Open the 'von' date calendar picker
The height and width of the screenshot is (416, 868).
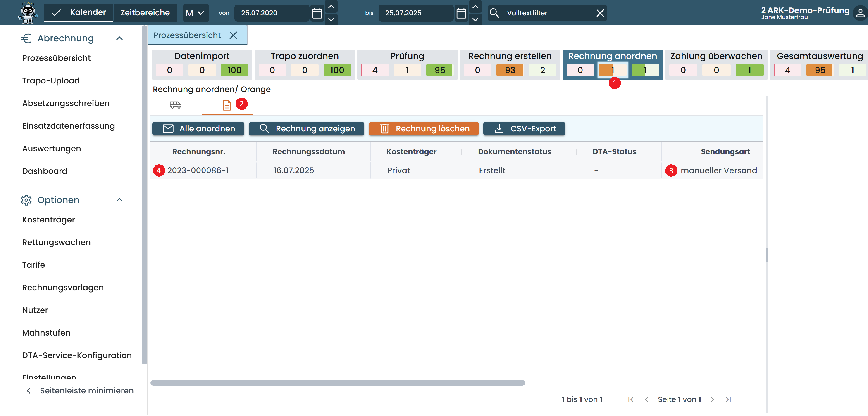coord(317,13)
